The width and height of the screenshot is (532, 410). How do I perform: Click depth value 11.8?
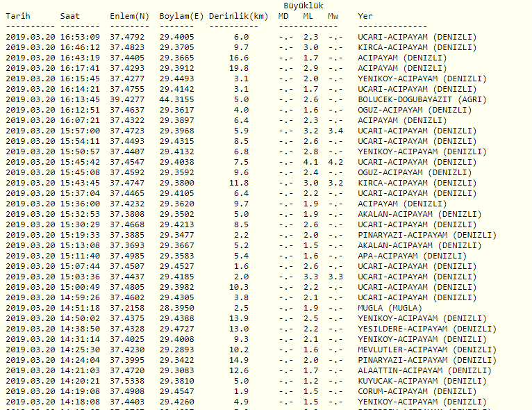tap(239, 183)
